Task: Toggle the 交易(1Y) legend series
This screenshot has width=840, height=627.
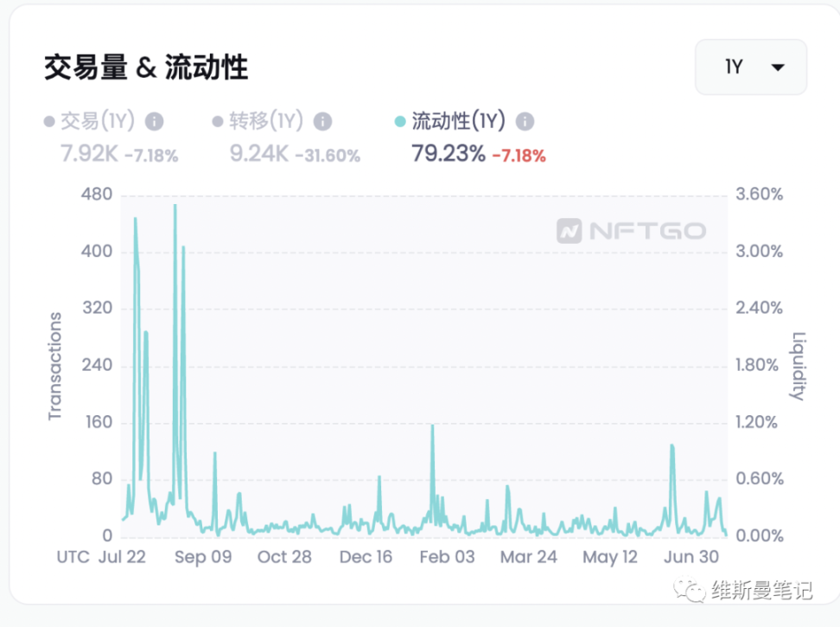Action: (x=99, y=121)
